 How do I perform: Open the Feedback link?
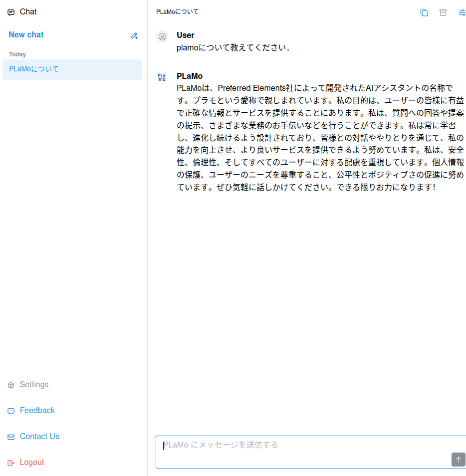[x=37, y=411]
